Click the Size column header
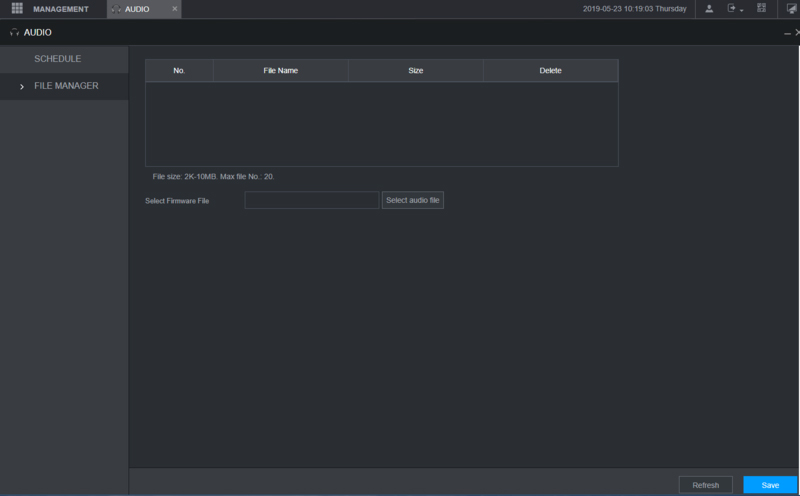Viewport: 800px width, 496px height. coord(416,71)
